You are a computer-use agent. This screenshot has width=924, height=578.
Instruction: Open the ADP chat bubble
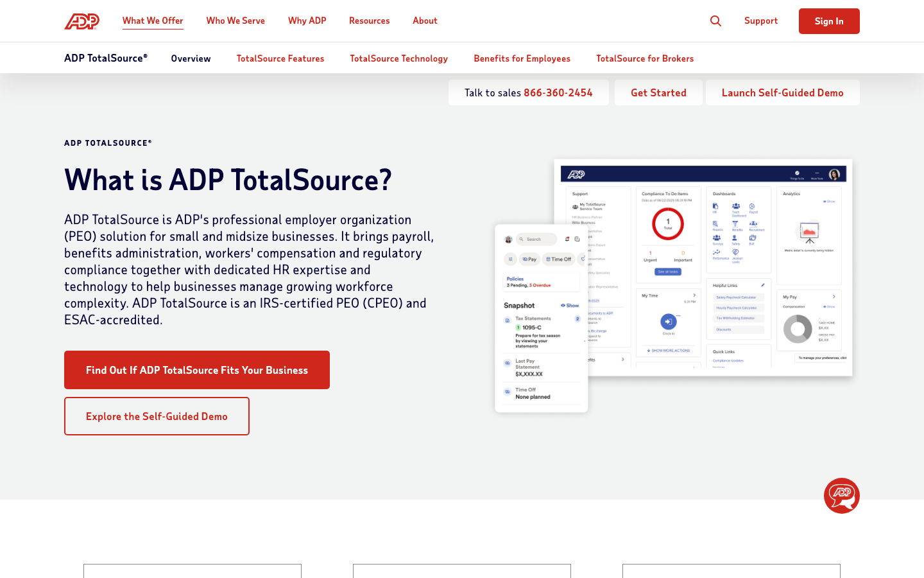click(842, 496)
